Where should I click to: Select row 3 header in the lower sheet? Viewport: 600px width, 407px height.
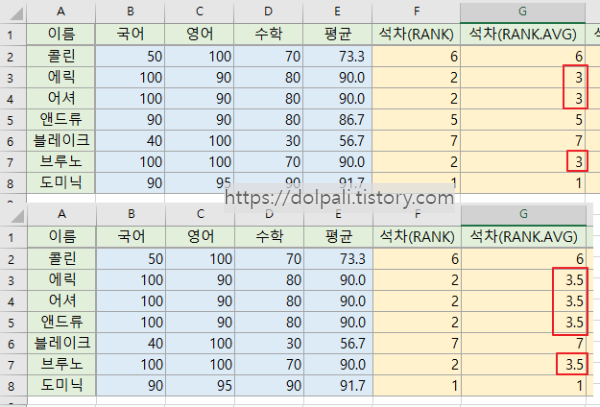(13, 280)
